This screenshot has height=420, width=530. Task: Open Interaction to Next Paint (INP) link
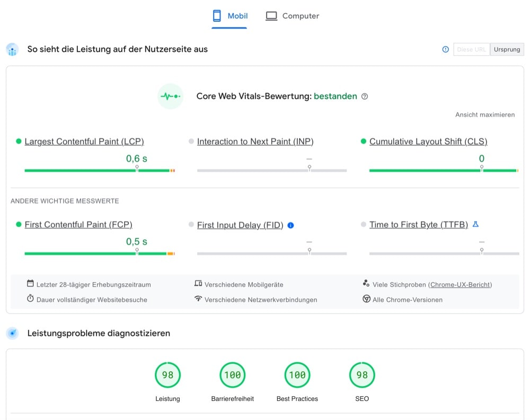[255, 142]
